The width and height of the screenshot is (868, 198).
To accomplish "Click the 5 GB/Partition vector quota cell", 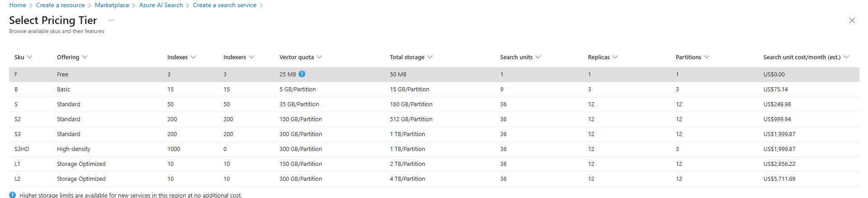I will 298,90.
